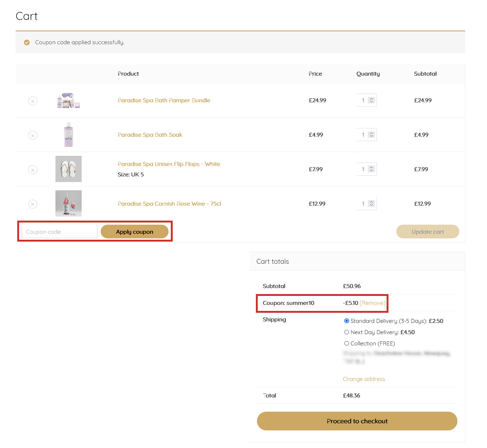Open Paradise Spa Bath Pamper Bundle link

coord(164,100)
